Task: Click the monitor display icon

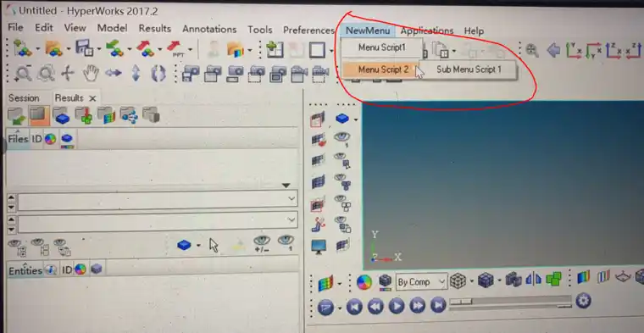Action: pyautogui.click(x=319, y=247)
